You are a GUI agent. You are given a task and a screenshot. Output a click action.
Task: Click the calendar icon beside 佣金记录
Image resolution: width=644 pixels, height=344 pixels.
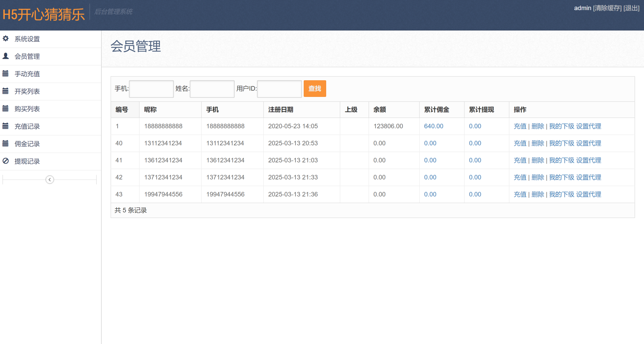[x=6, y=144]
